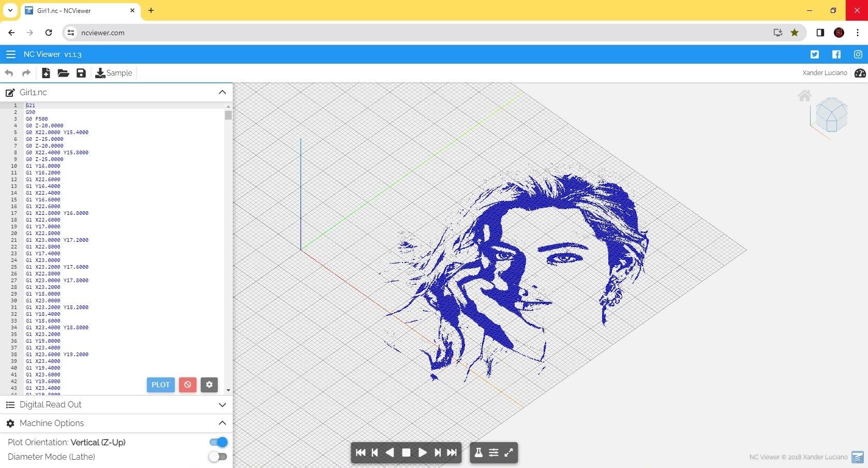Screen dimensions: 868x468
Task: Close the Girl1.nc browser tab
Action: (132, 10)
